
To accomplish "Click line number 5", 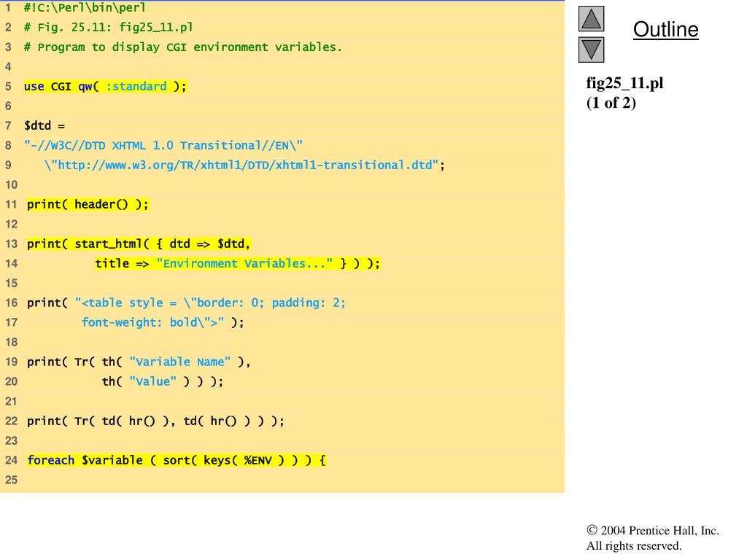I will click(x=8, y=86).
